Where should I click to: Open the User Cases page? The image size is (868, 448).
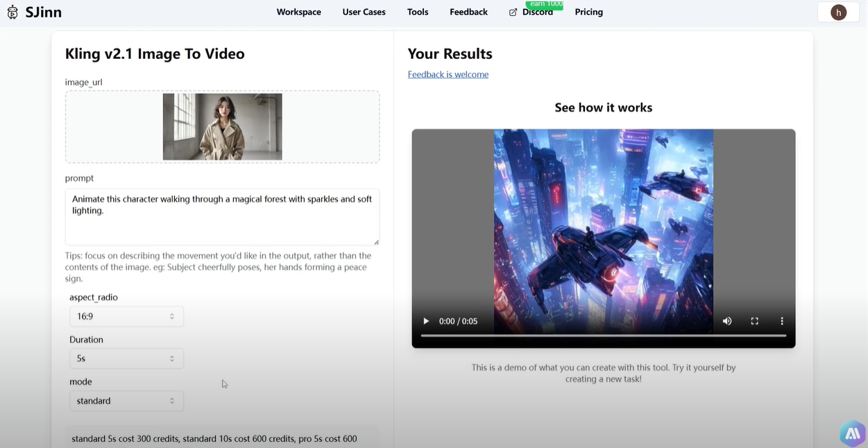pyautogui.click(x=364, y=12)
